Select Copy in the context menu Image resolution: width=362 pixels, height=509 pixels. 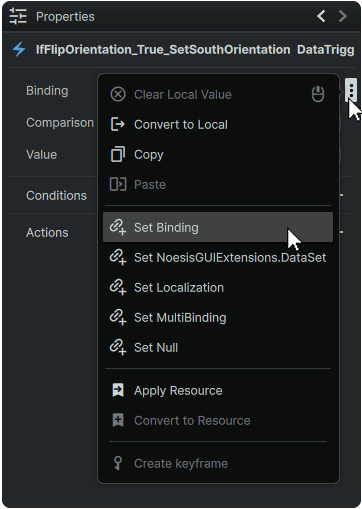click(x=218, y=154)
